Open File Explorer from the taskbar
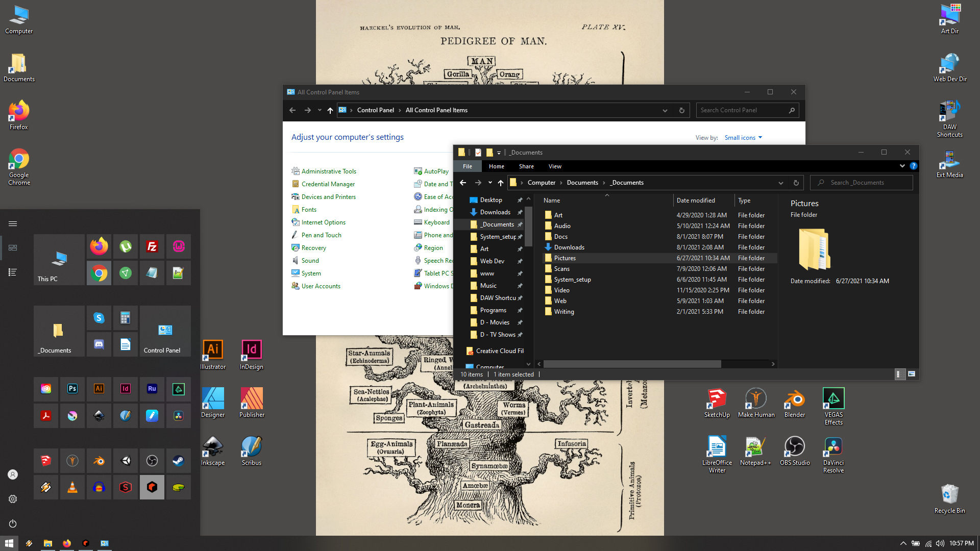 pyautogui.click(x=47, y=543)
